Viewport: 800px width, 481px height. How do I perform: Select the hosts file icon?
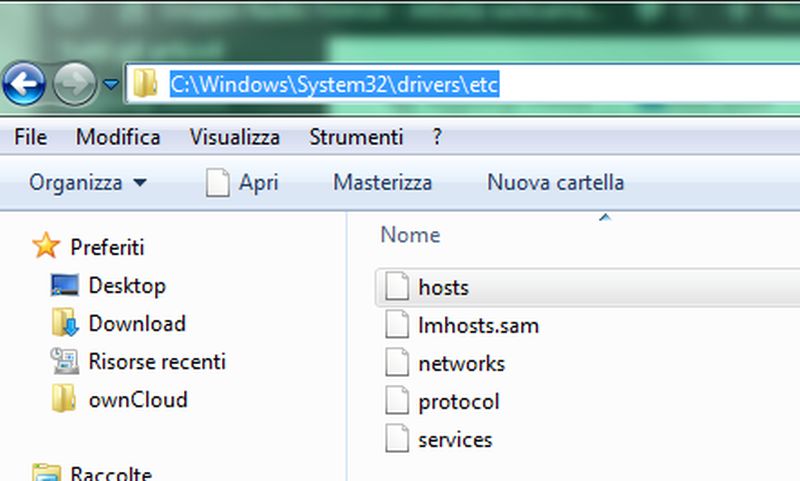397,286
